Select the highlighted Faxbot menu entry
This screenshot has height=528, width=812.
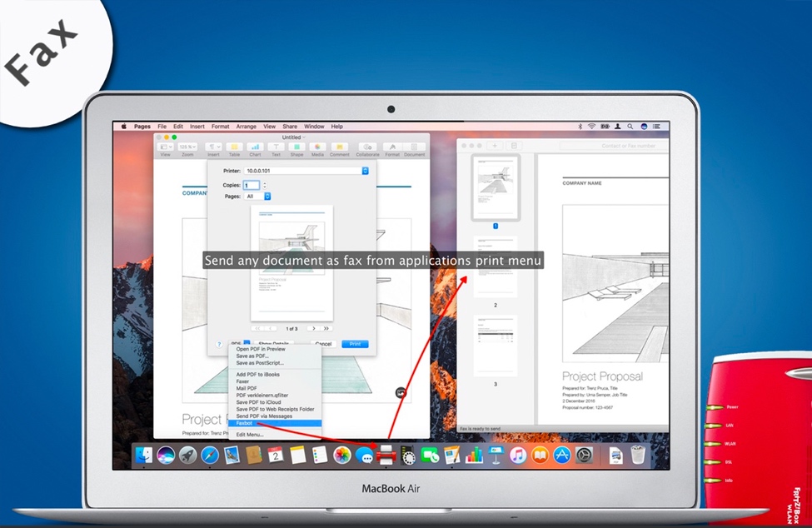(275, 423)
